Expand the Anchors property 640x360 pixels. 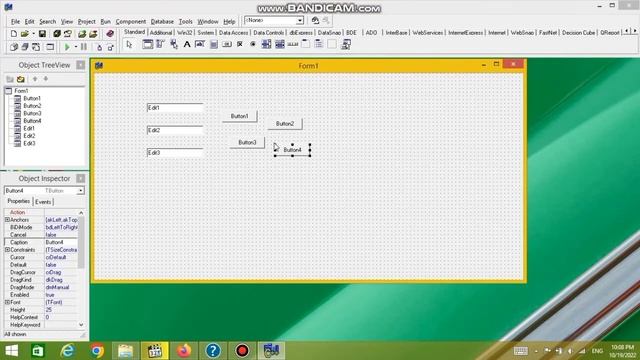[x=7, y=220]
